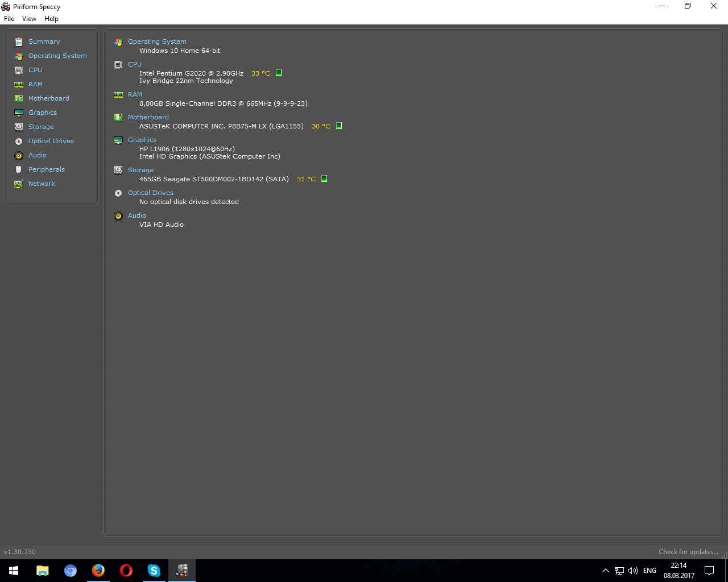The image size is (728, 582).
Task: Click the Summary sidebar icon
Action: tap(19, 41)
